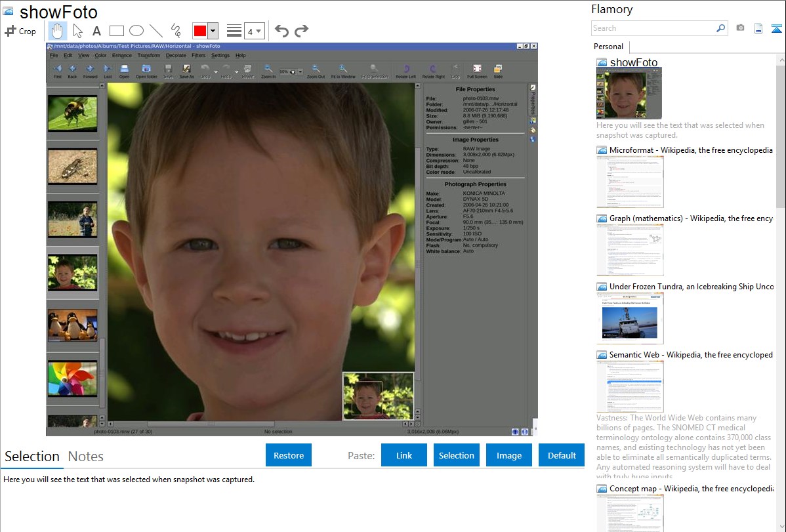786x532 pixels.
Task: Click the Default paste button
Action: [562, 455]
